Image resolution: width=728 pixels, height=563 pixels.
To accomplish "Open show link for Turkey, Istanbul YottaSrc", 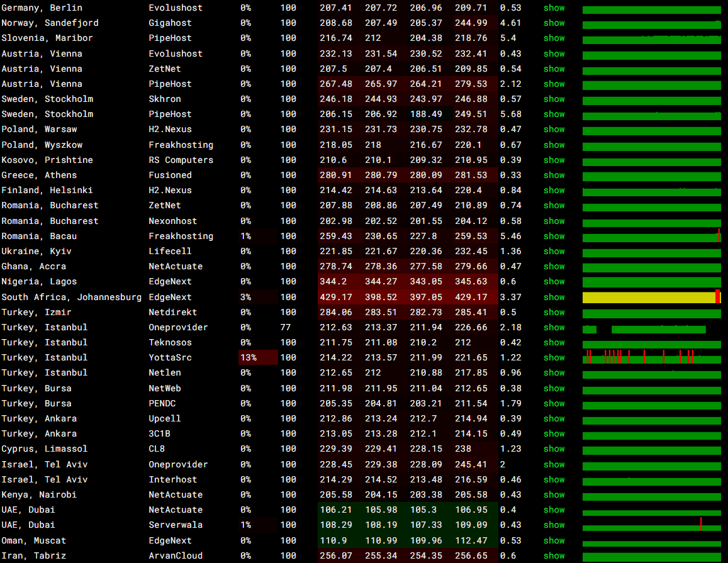I will (x=554, y=358).
